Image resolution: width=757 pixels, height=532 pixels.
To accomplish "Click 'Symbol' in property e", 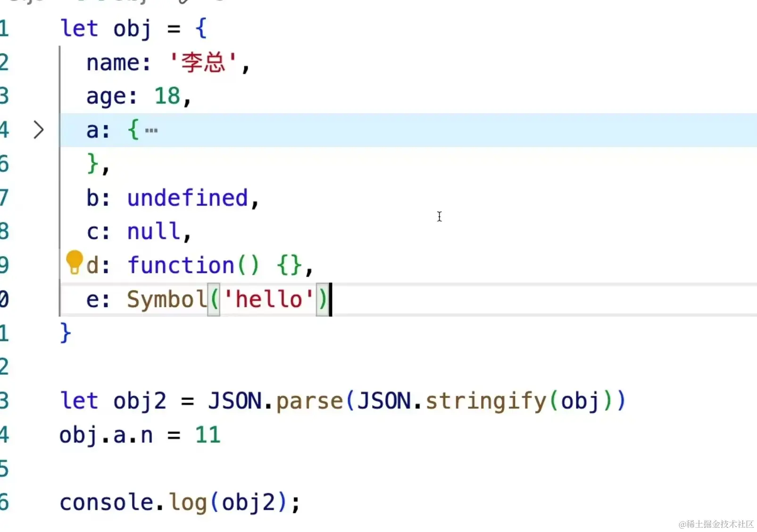I will coord(167,299).
